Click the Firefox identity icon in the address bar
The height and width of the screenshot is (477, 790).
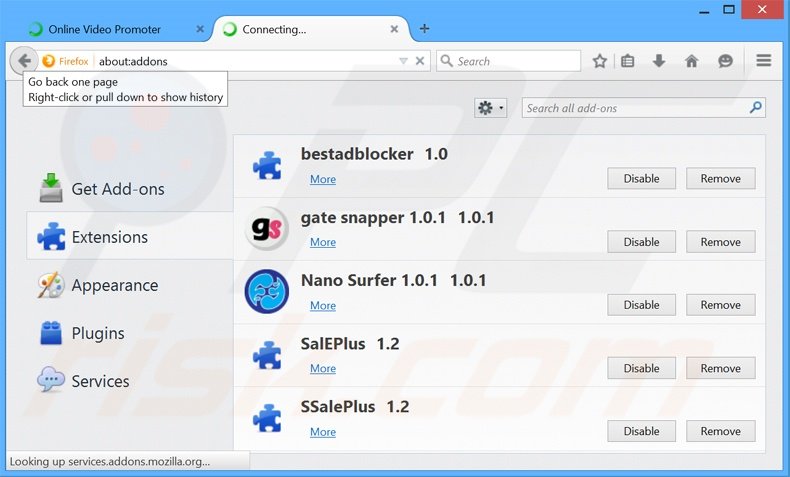point(49,61)
